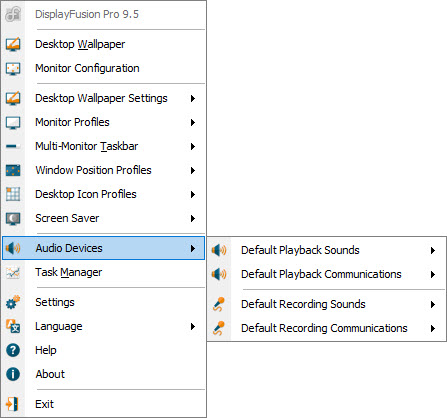This screenshot has width=447, height=418.
Task: Click the Language translate icon
Action: point(13,326)
